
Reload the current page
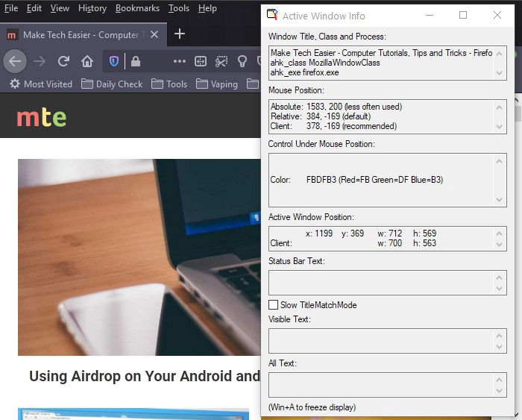click(64, 61)
